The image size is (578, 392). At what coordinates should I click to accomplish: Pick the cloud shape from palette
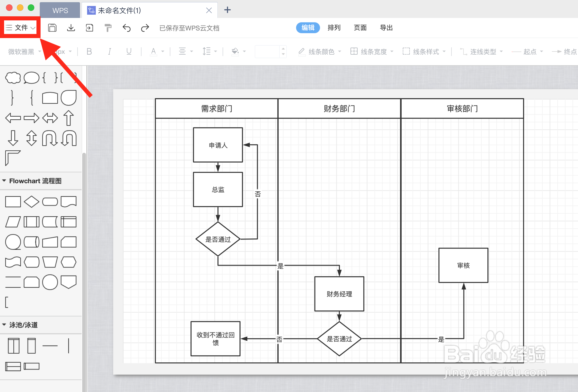(x=13, y=78)
